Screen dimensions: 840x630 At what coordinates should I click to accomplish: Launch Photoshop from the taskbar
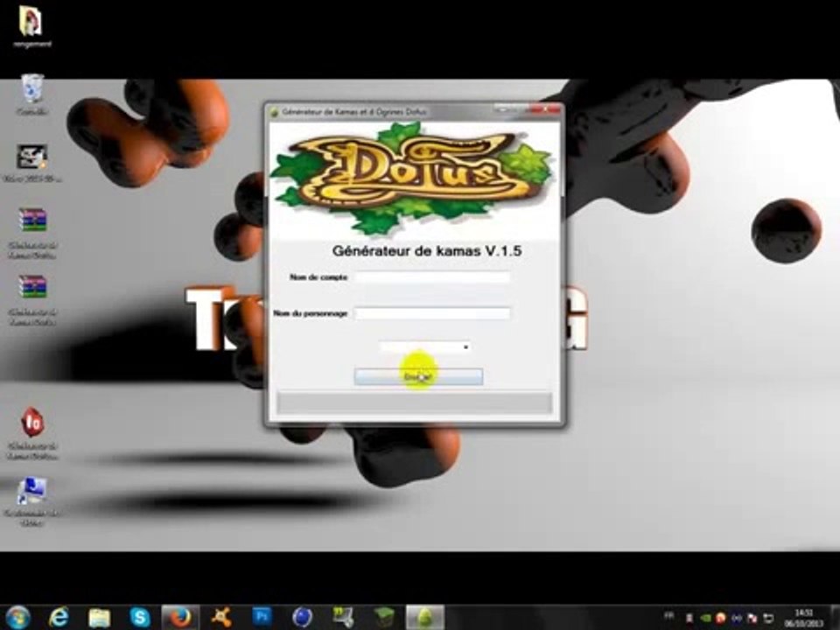coord(262,618)
